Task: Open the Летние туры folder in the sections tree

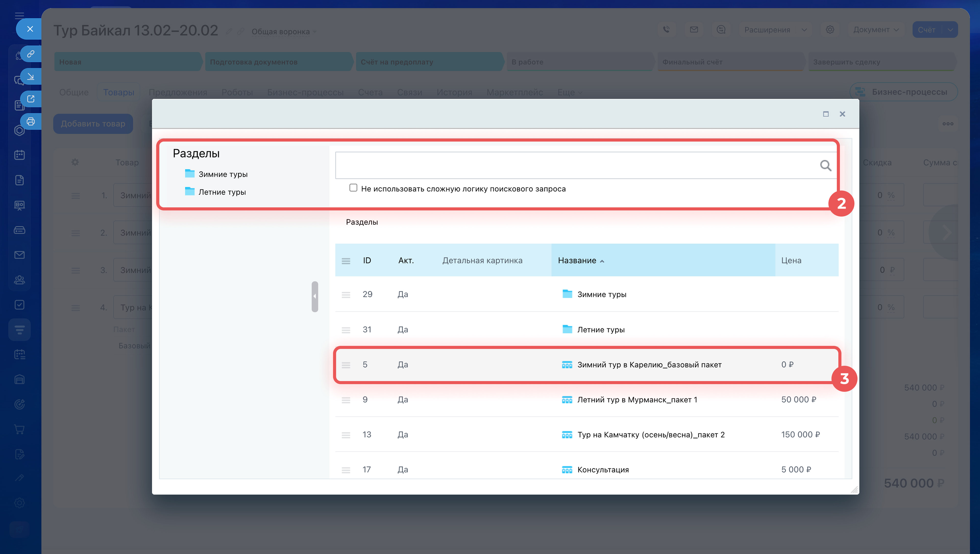Action: 222,192
